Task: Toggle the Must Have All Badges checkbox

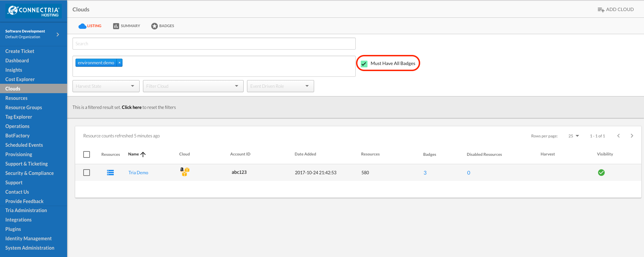Action: coord(364,64)
